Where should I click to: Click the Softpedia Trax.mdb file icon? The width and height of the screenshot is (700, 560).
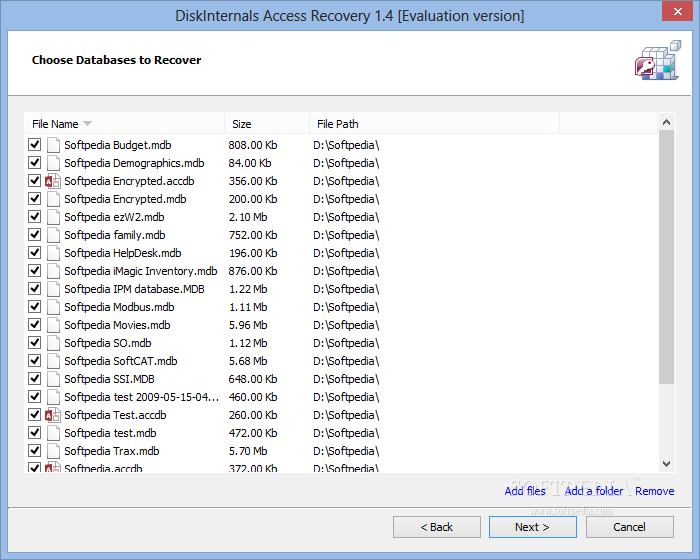coord(53,451)
